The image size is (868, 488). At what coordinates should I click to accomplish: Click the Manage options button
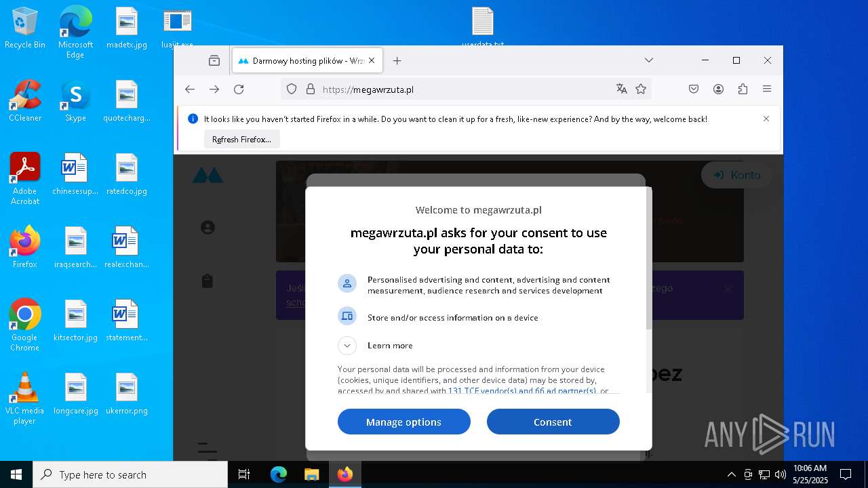[404, 422]
